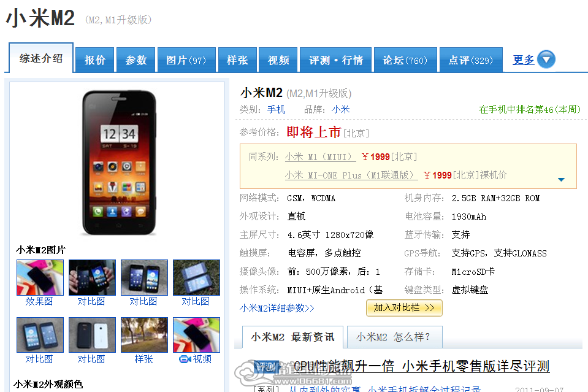Click the 在手机中排名第46(本周) text
The height and width of the screenshot is (392, 588).
(530, 110)
